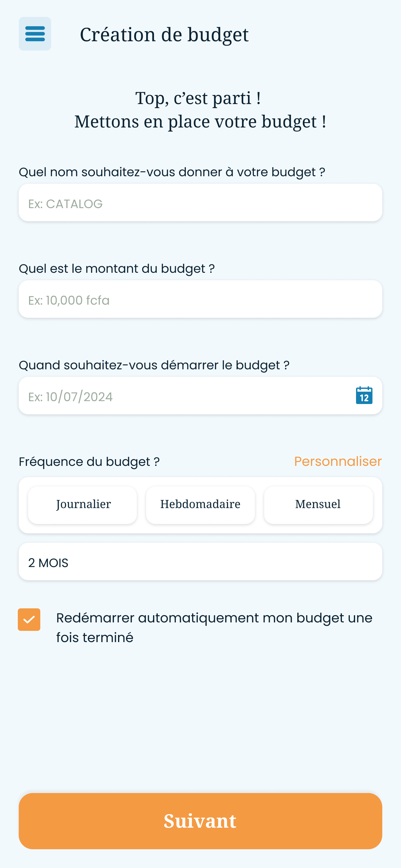Screen dimensions: 401x868
Task: Open the 2 MOIS duration dropdown
Action: [200, 561]
